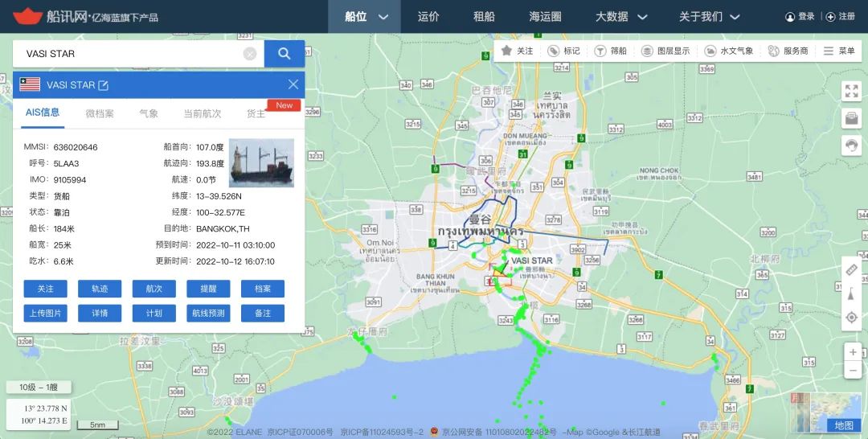The width and height of the screenshot is (868, 439).
Task: Open the 海运圈 menu
Action: click(x=545, y=17)
